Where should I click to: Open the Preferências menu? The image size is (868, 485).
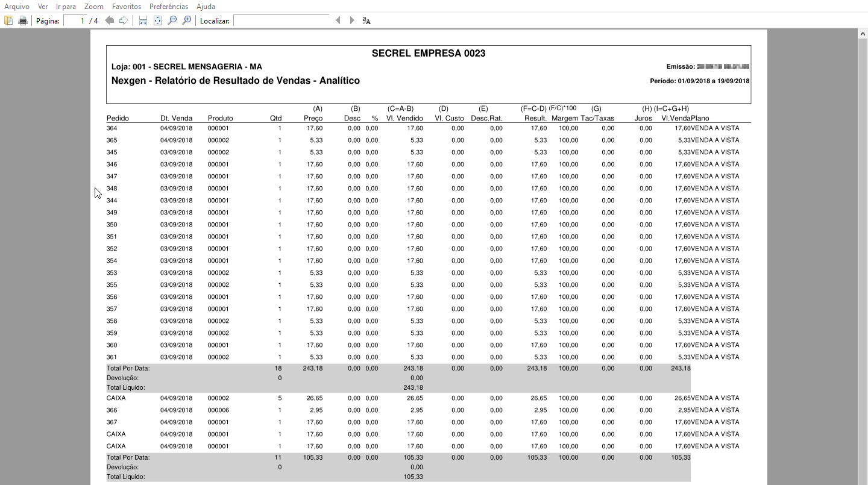click(x=169, y=7)
